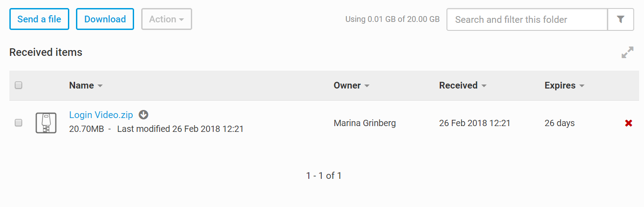Click the search and filter folder field
644x207 pixels.
(527, 20)
